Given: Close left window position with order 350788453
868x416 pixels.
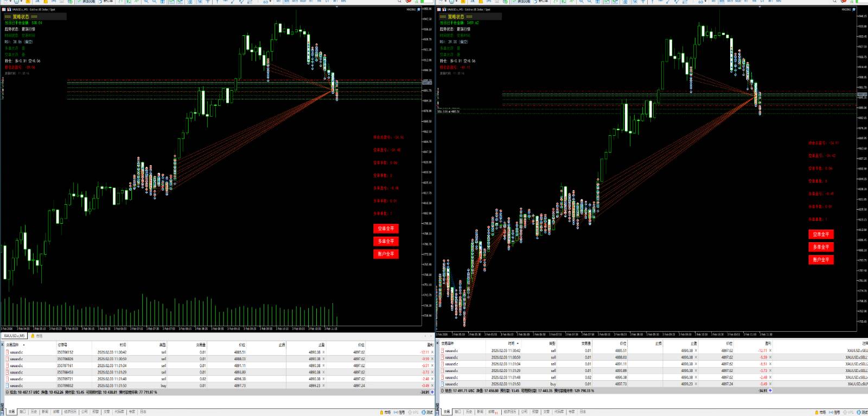Looking at the screenshot, I should 432,372.
